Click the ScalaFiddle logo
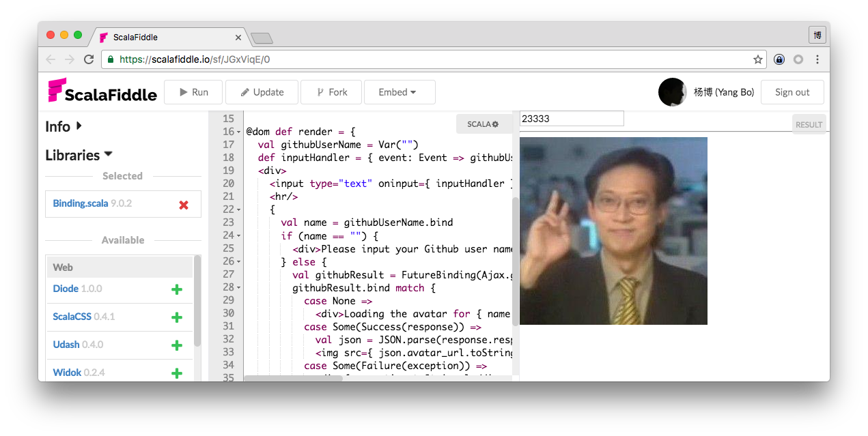This screenshot has height=436, width=868. [x=101, y=92]
